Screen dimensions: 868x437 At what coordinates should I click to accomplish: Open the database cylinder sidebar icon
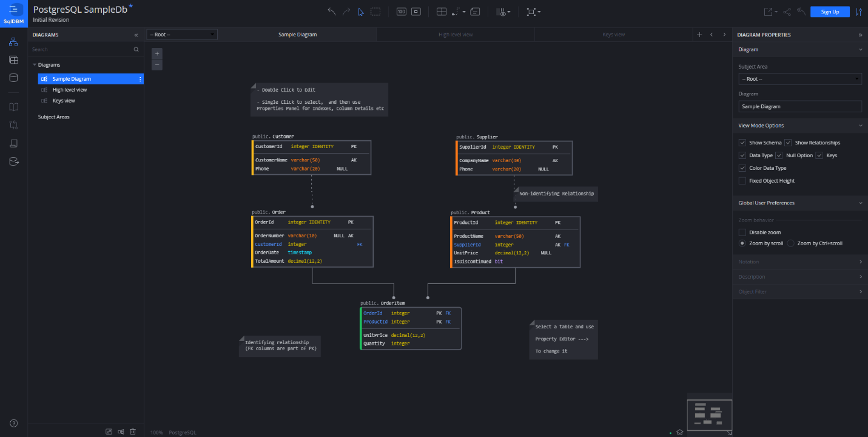pyautogui.click(x=13, y=78)
